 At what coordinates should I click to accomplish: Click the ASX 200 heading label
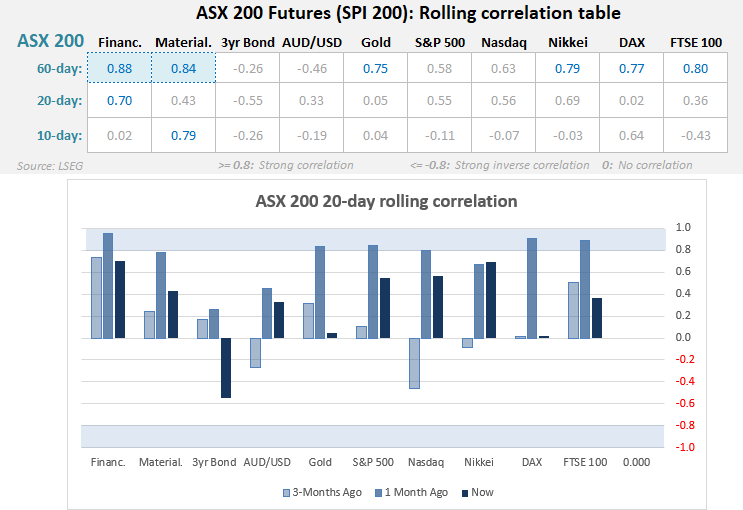[x=50, y=41]
